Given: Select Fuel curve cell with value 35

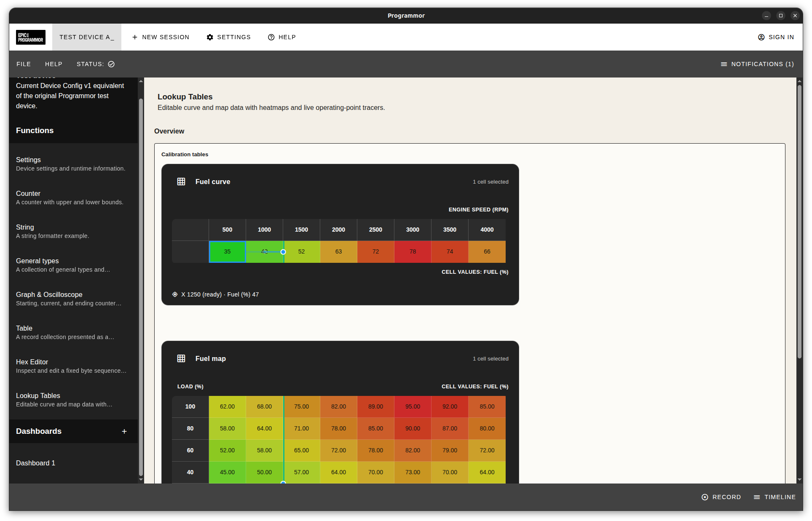Looking at the screenshot, I should 227,251.
